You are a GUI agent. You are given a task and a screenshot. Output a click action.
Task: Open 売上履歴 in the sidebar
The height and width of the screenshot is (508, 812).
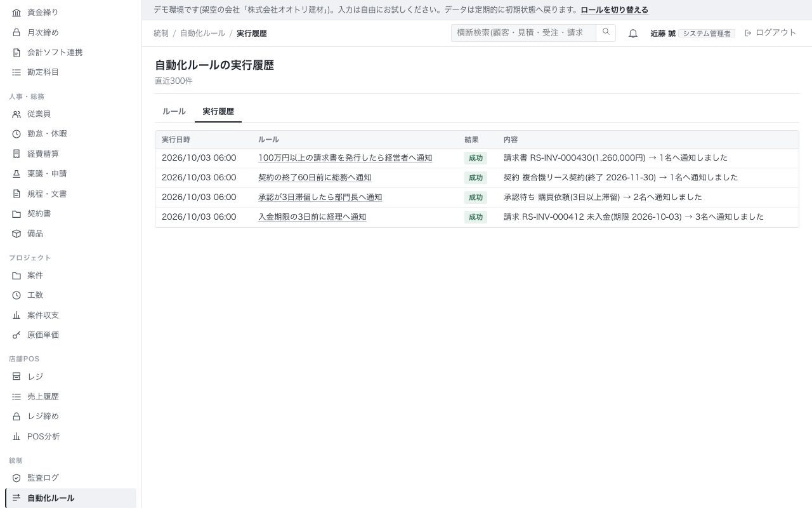coord(70,397)
